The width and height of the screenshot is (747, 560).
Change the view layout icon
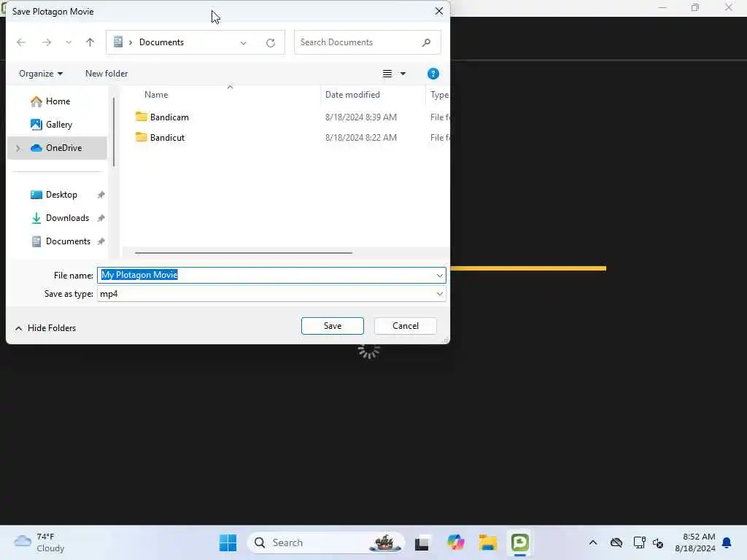point(387,74)
